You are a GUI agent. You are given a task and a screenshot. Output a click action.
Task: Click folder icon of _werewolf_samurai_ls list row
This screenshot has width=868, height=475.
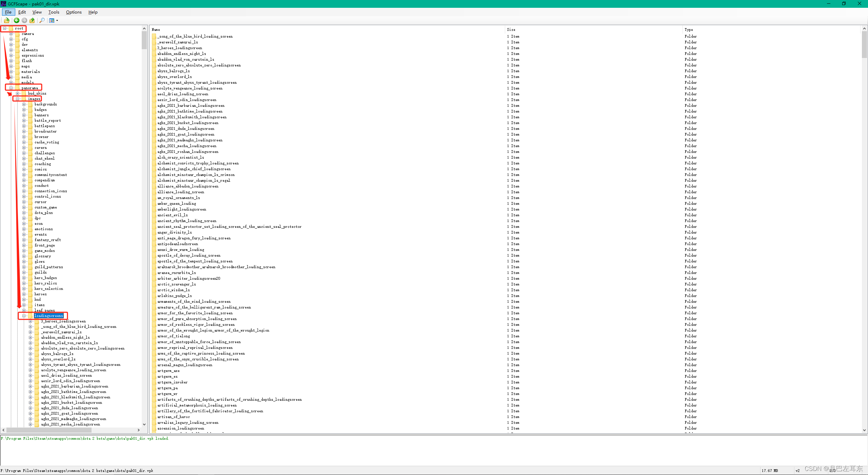[x=154, y=42]
